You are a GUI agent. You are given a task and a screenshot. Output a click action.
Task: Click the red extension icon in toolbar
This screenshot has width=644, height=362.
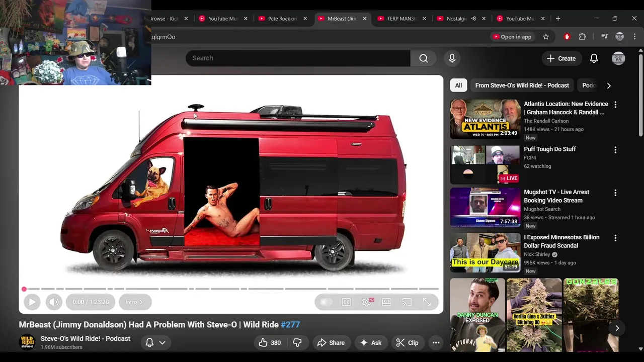[x=567, y=37]
